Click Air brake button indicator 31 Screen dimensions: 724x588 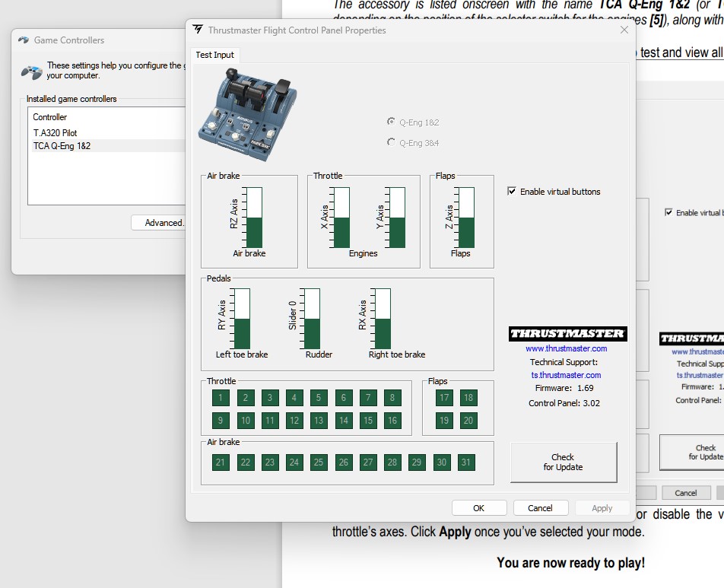[x=466, y=462]
